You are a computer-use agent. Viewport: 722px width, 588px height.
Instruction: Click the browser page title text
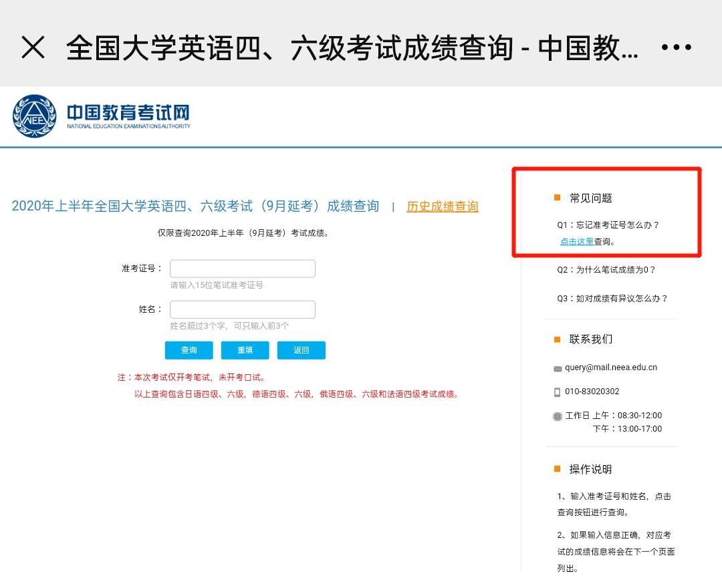(352, 47)
